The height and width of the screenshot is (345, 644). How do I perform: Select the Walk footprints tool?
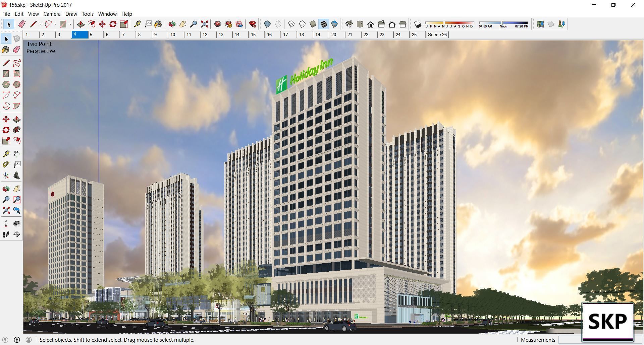click(x=6, y=234)
